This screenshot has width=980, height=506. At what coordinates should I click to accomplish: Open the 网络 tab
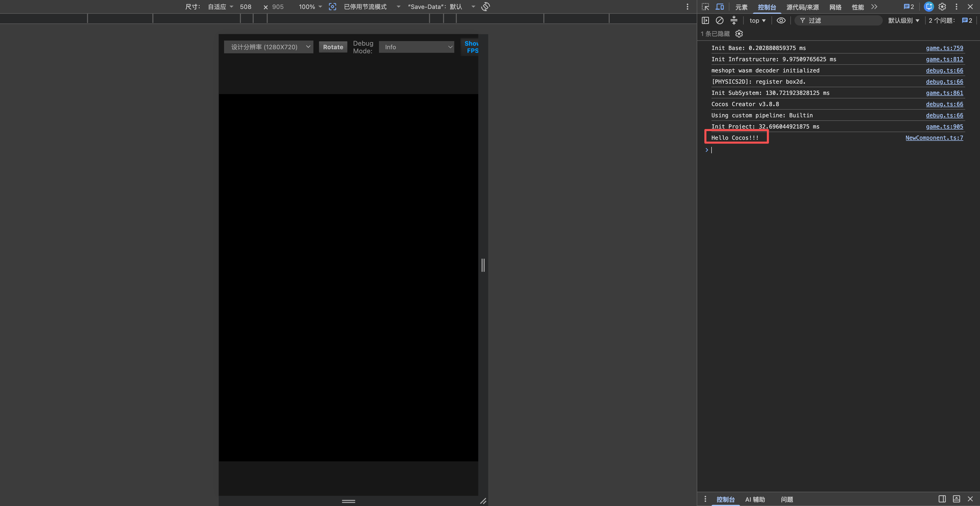[836, 7]
